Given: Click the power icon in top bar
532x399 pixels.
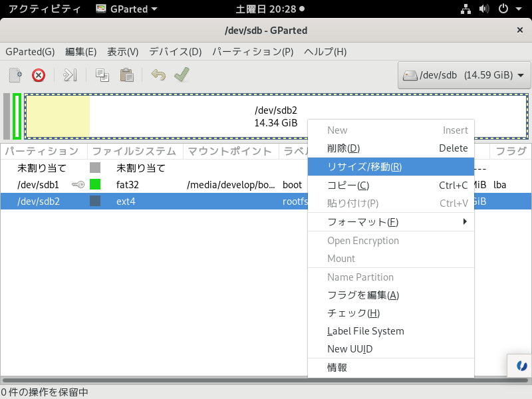Looking at the screenshot, I should click(x=503, y=9).
